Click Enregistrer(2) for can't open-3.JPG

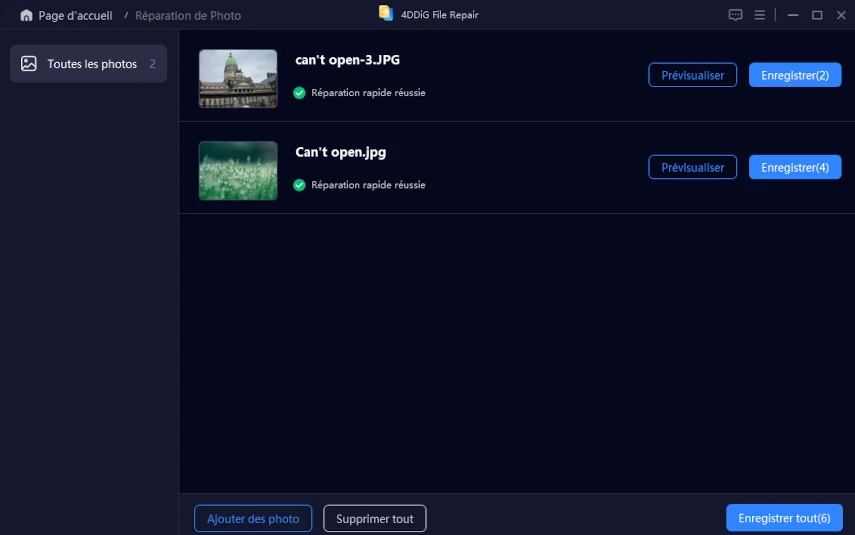coord(795,75)
